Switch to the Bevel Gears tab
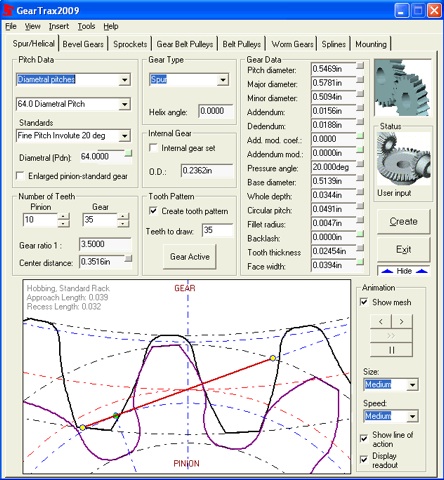The height and width of the screenshot is (480, 444). pyautogui.click(x=83, y=44)
